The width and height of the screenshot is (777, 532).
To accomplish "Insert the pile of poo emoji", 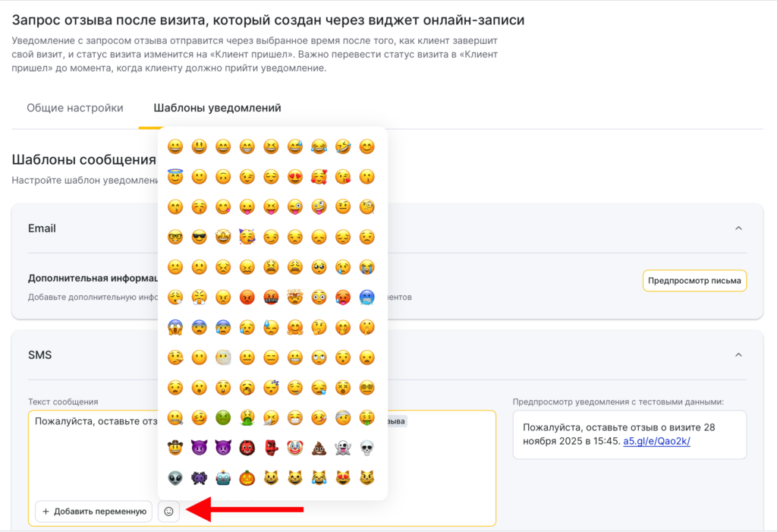I will (319, 448).
